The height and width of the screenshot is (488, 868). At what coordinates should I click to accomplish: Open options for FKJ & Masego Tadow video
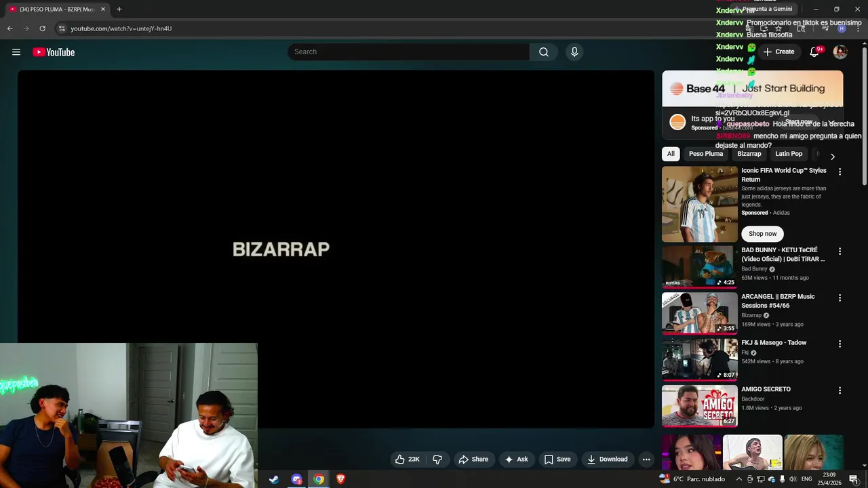[840, 344]
